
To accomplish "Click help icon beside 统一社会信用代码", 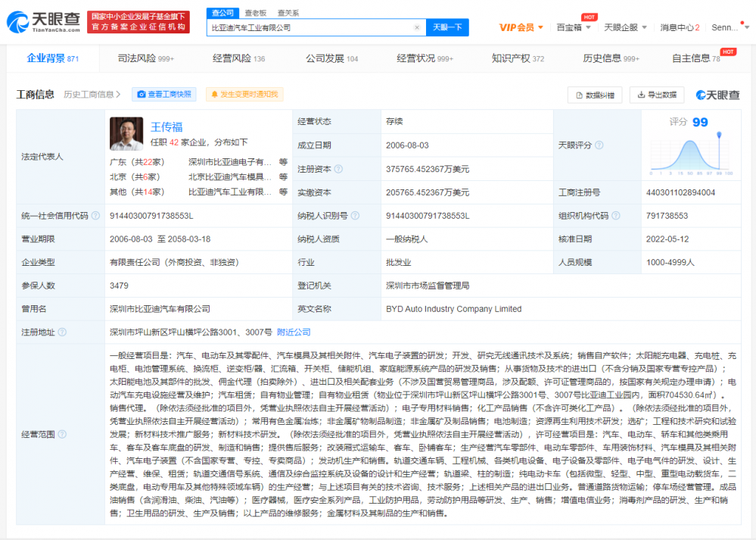I will coord(95,216).
